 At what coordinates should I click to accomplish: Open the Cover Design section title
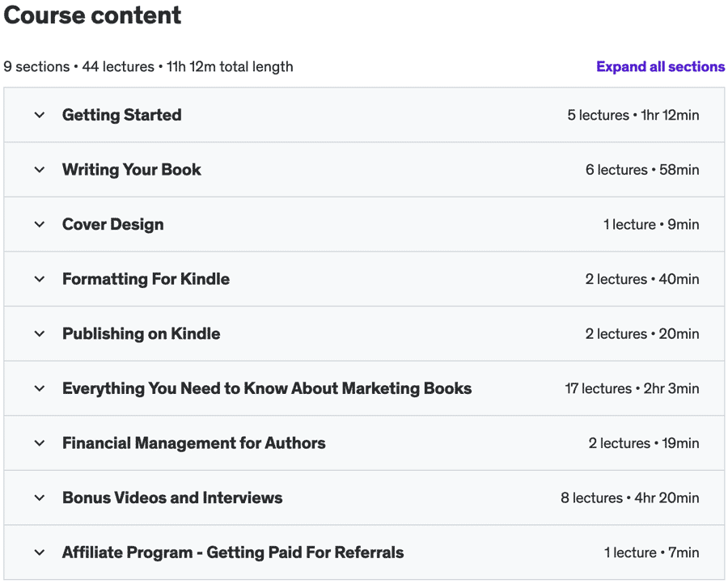coord(112,225)
